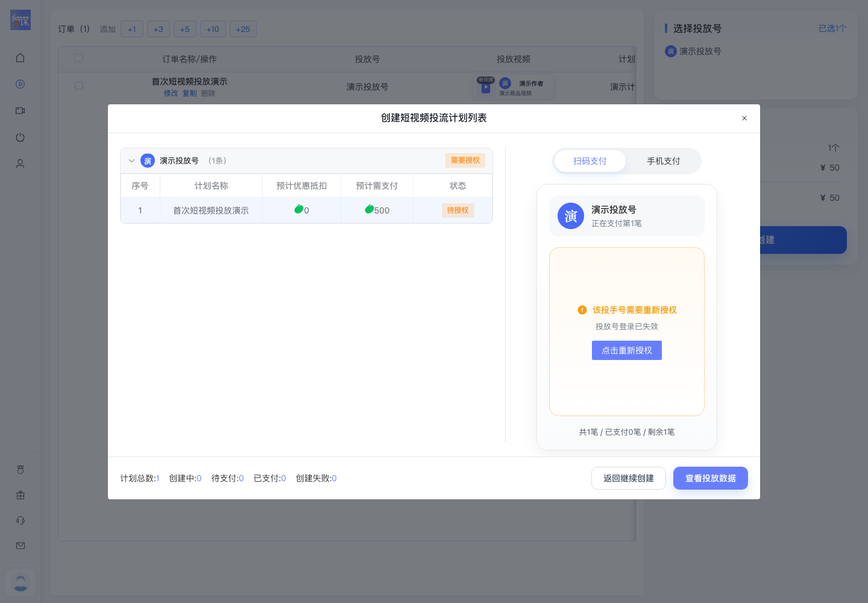Add one order with +1 button

point(132,29)
